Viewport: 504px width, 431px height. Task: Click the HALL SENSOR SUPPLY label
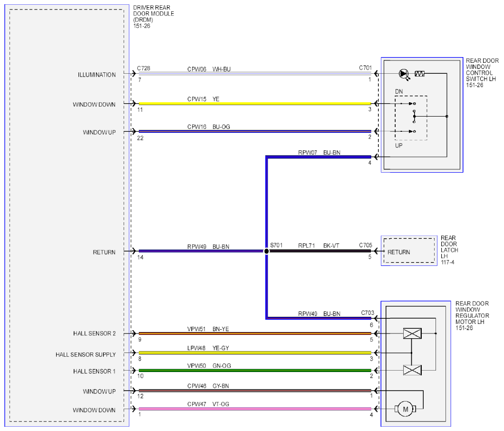86,355
